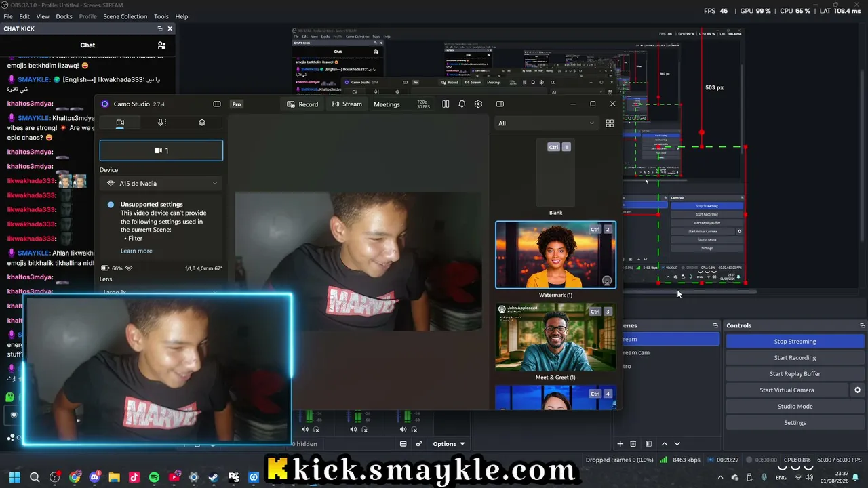The image size is (868, 488).
Task: Expand the A15 de Nadia device dropdown
Action: click(x=161, y=184)
